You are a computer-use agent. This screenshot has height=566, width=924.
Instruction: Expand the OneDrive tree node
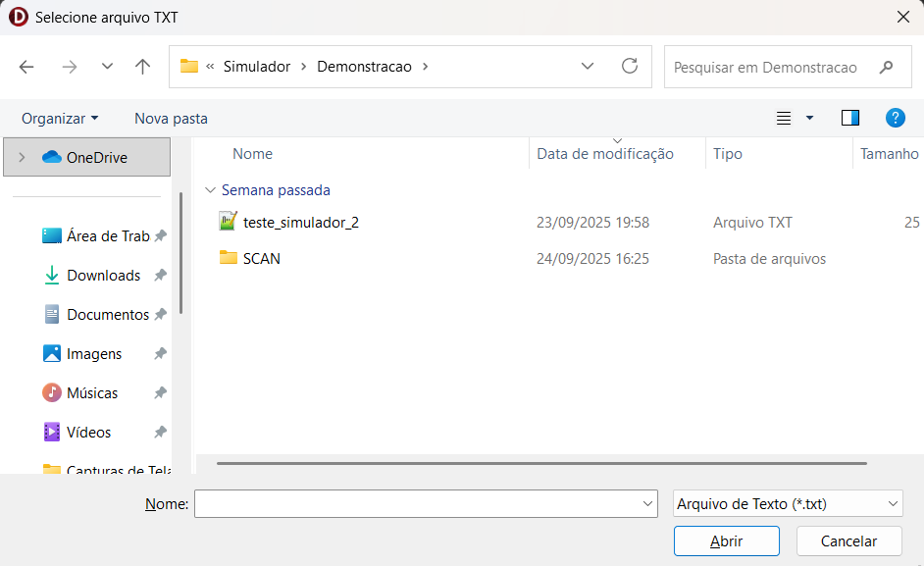pos(22,157)
